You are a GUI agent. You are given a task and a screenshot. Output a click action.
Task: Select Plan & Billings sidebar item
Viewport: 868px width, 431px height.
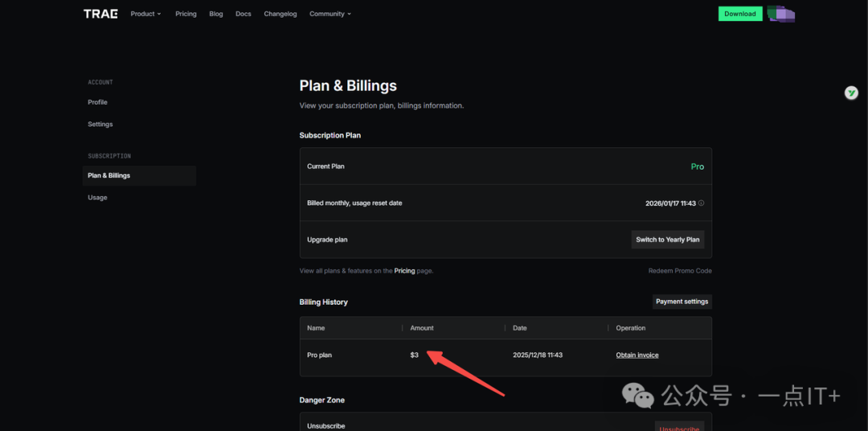coord(139,175)
